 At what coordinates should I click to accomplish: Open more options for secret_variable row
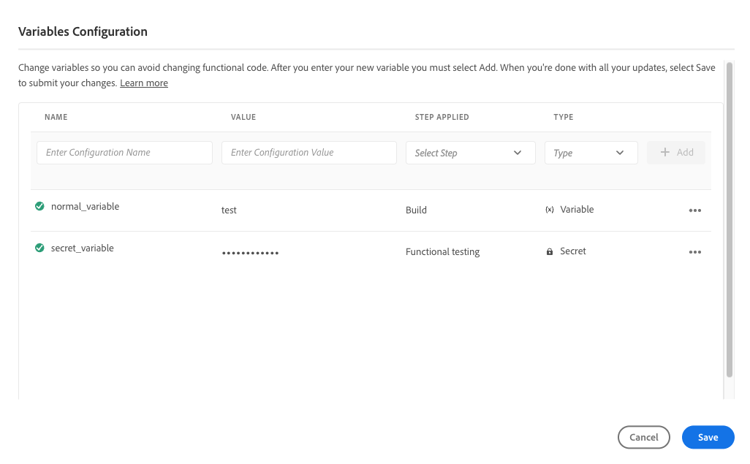click(x=695, y=252)
